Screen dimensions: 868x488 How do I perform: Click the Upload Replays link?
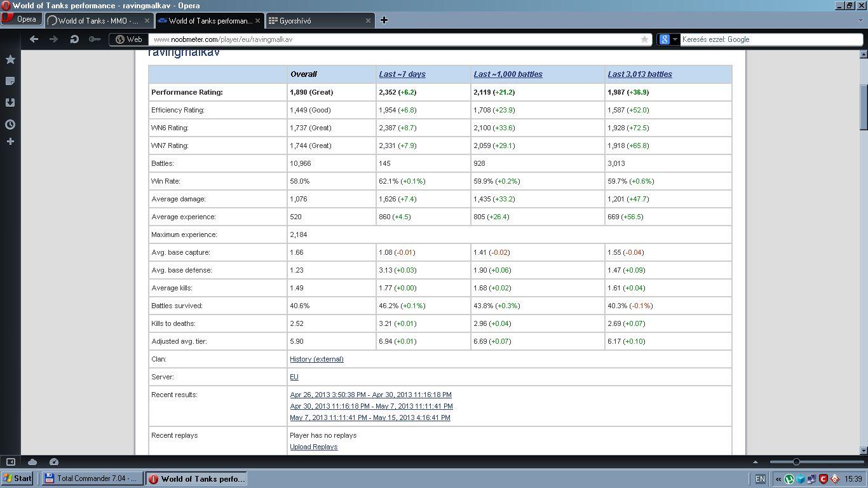click(313, 447)
